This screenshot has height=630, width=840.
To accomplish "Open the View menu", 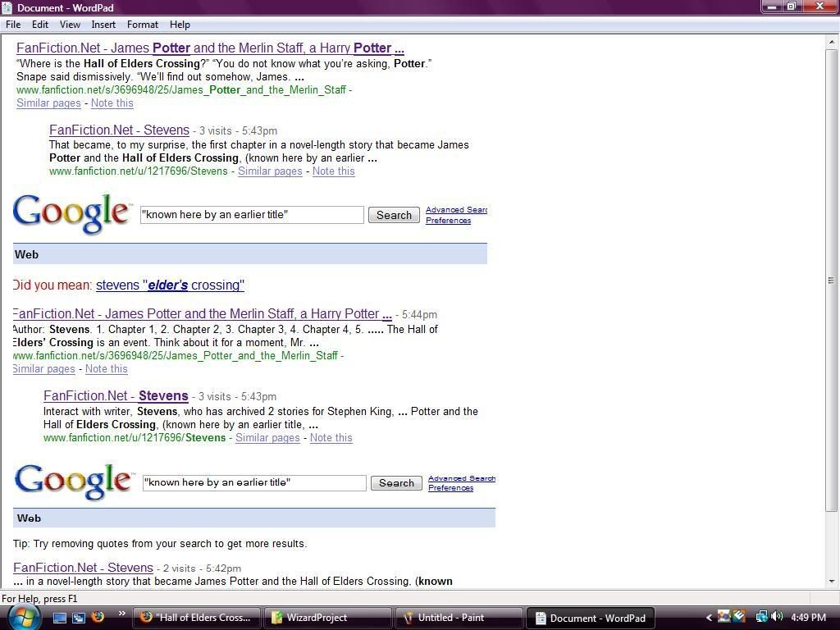I will click(70, 25).
